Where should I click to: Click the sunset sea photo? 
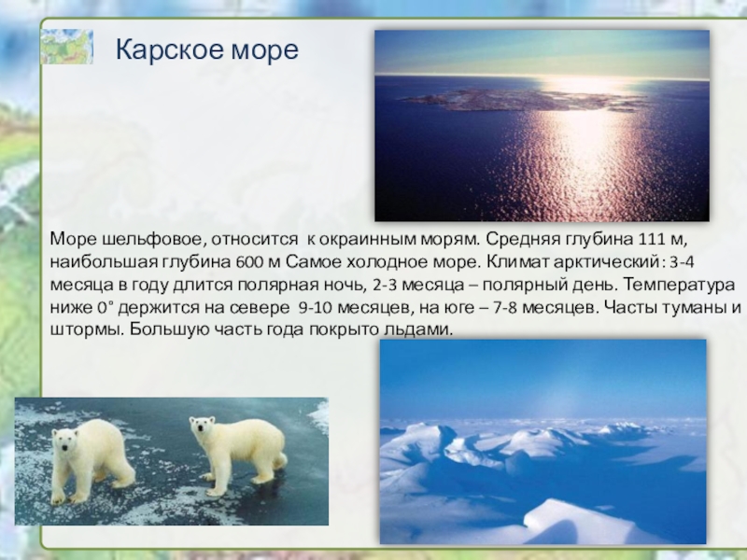[541, 125]
